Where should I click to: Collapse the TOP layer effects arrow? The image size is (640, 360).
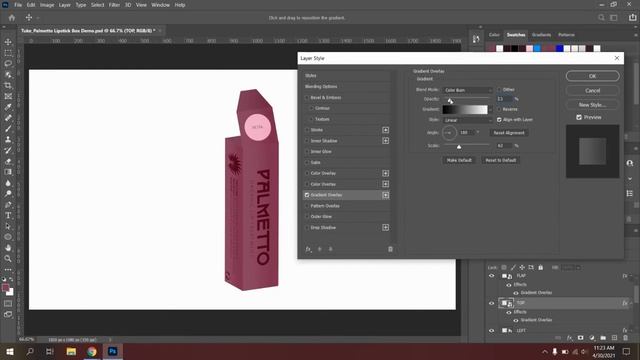tap(631, 303)
